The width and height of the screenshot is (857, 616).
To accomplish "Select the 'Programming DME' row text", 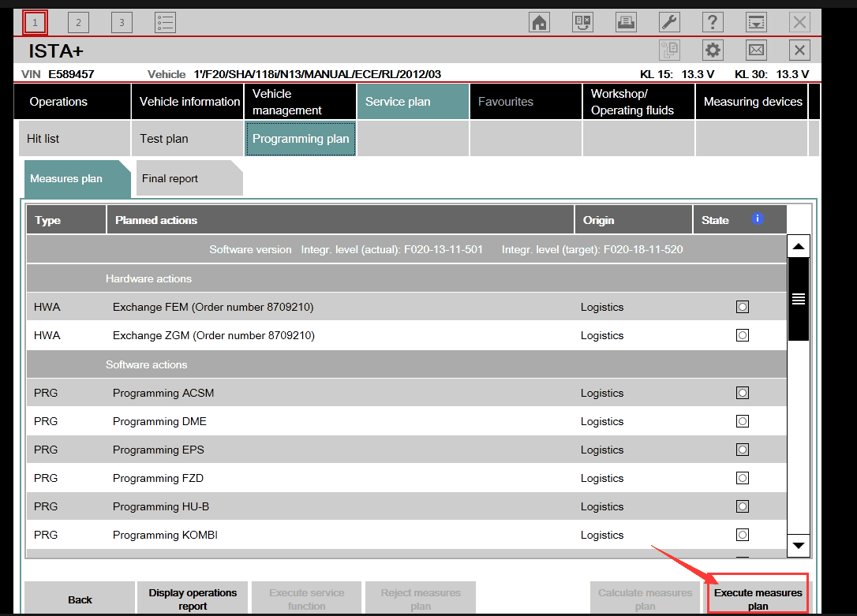I will [159, 421].
